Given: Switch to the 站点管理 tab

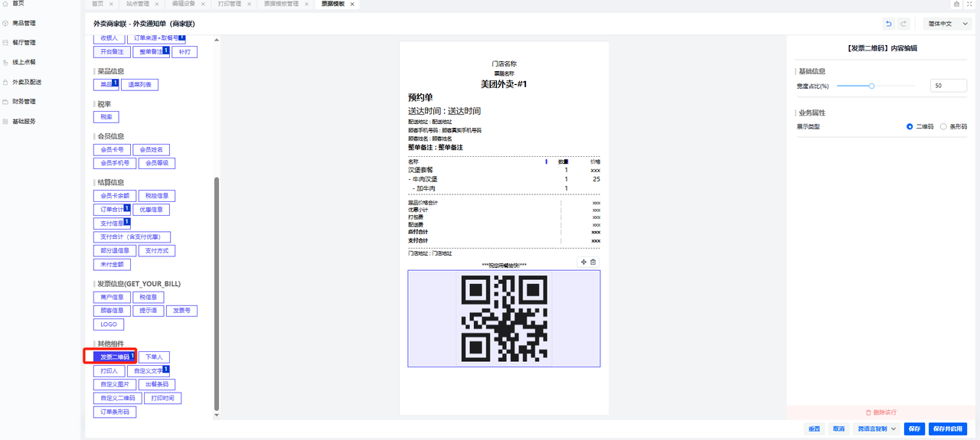Looking at the screenshot, I should tap(138, 4).
